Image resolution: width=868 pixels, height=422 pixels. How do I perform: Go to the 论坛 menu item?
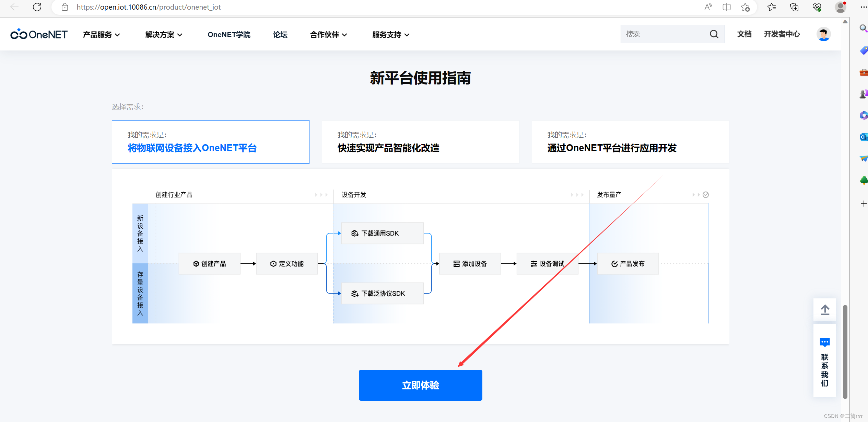(x=280, y=35)
